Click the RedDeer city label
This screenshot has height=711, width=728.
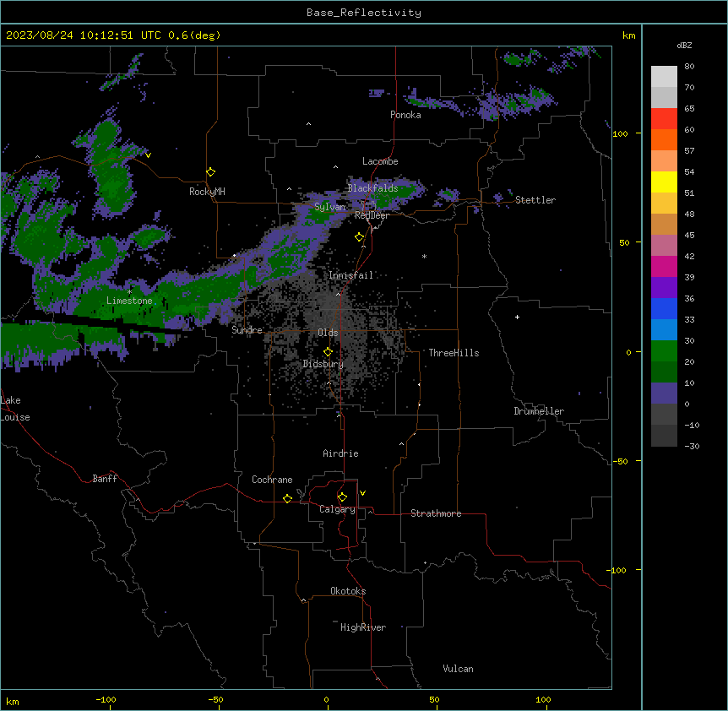[372, 215]
